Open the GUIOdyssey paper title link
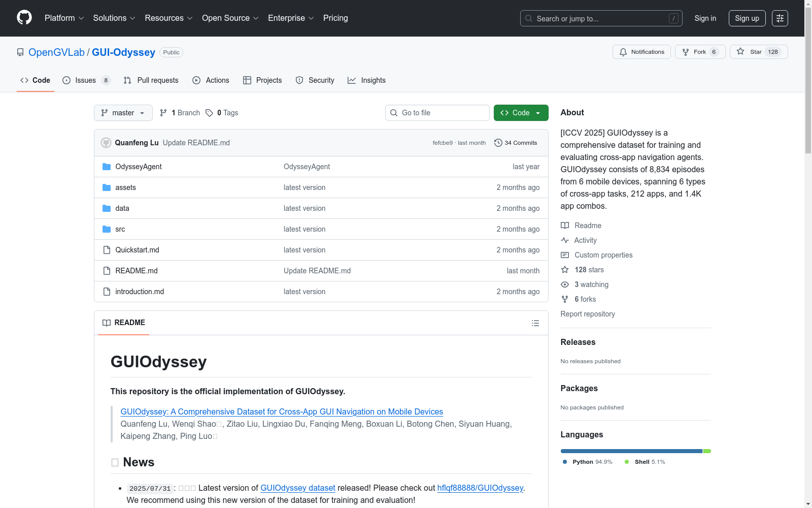This screenshot has height=508, width=812. (282, 411)
